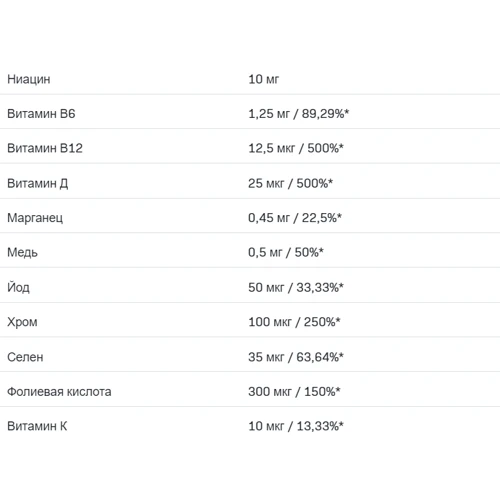The height and width of the screenshot is (500, 500).
Task: Click the Йод row label
Action: (18, 287)
